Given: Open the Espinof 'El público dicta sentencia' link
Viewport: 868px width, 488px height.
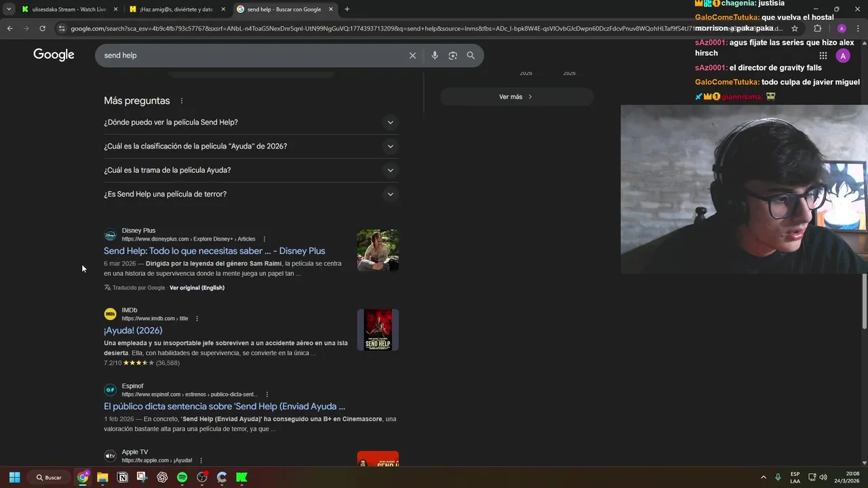Looking at the screenshot, I should coord(224,407).
